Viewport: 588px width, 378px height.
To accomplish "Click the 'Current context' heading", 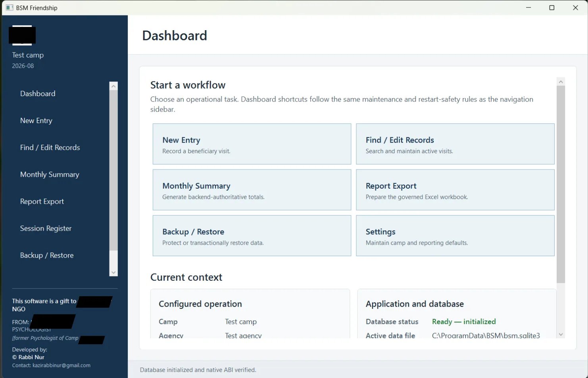I will tap(186, 277).
